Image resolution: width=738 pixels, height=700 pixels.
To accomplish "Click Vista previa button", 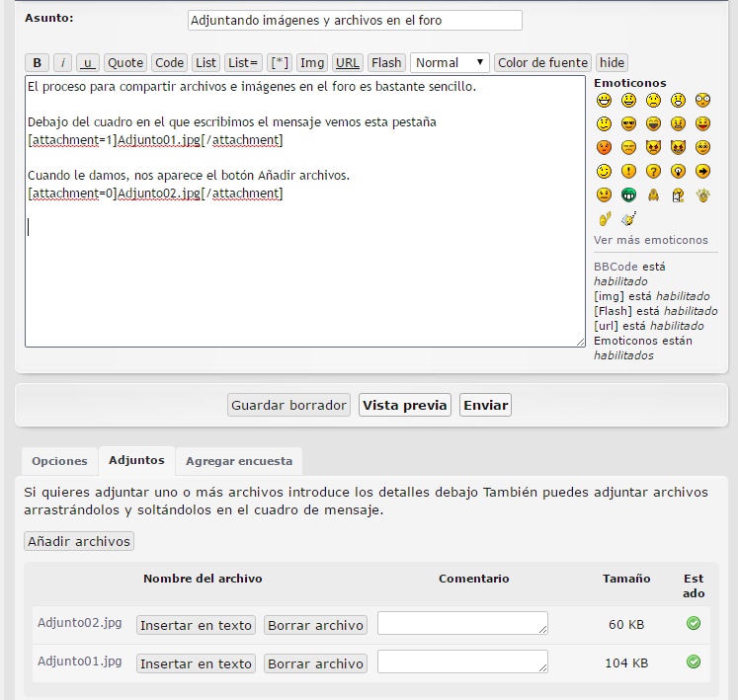I will [405, 405].
